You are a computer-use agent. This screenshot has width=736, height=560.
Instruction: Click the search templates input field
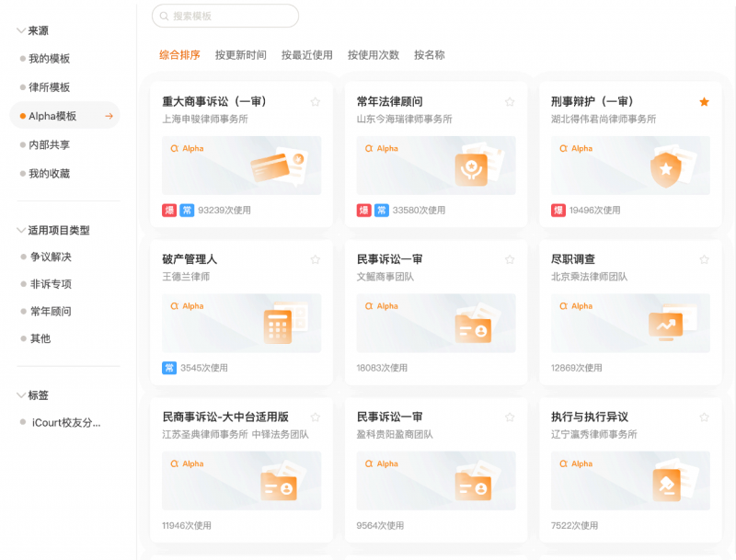225,16
